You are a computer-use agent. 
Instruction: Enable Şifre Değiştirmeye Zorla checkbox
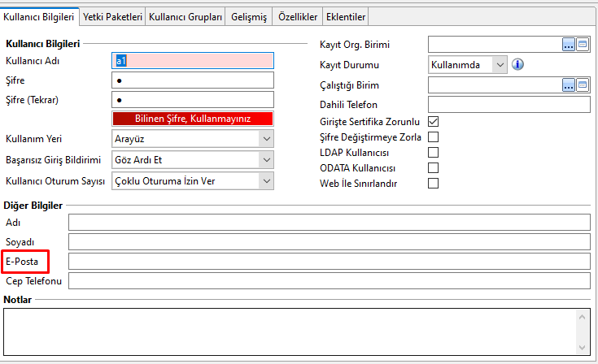point(433,136)
